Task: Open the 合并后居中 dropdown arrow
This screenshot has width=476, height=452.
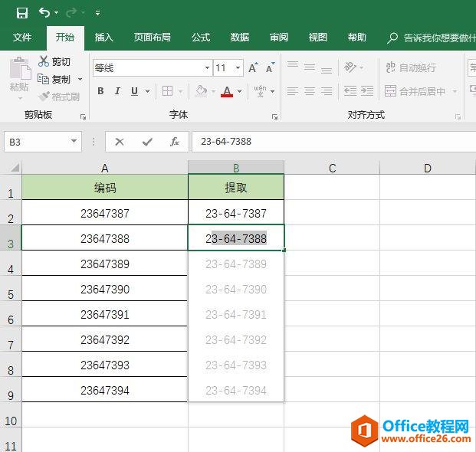Action: [455, 91]
